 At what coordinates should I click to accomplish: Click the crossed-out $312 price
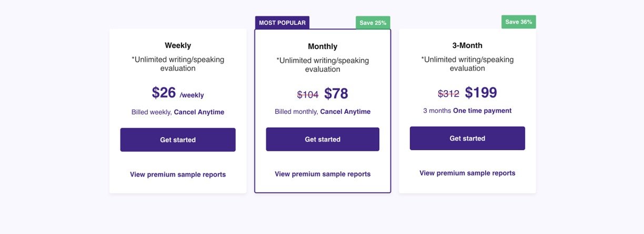[448, 94]
